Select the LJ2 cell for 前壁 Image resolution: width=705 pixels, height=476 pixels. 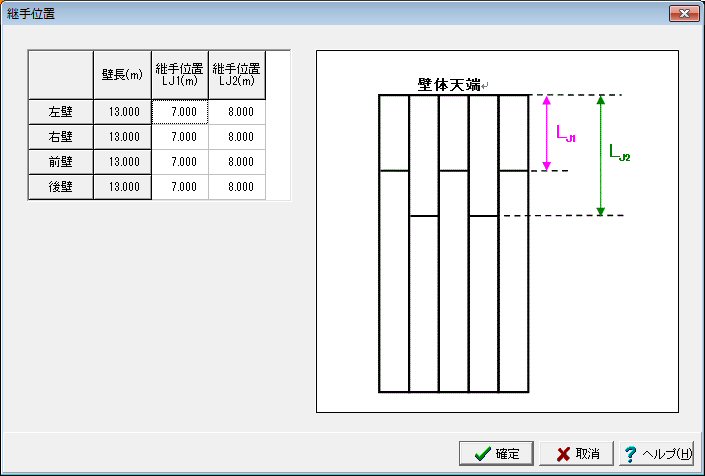[x=237, y=162]
